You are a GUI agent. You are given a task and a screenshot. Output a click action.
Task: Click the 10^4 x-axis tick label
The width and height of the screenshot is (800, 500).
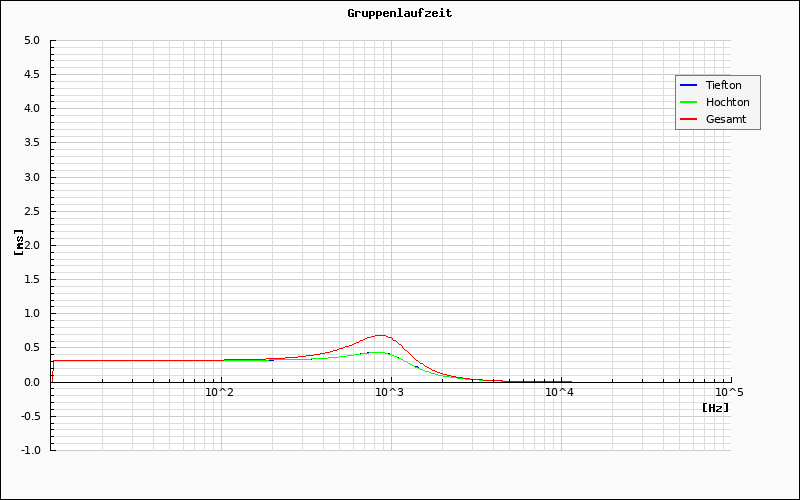559,393
